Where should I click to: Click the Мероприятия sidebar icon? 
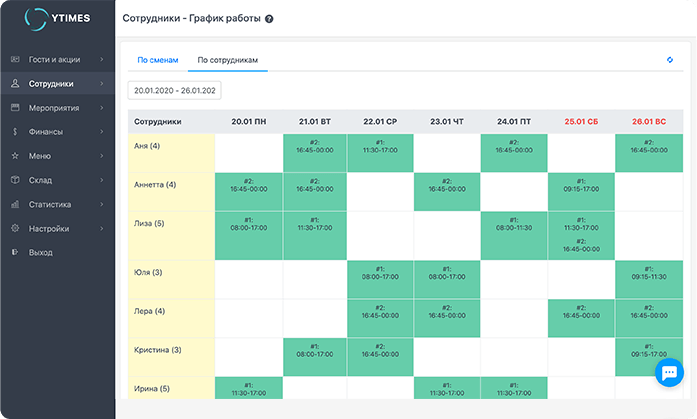pyautogui.click(x=15, y=108)
